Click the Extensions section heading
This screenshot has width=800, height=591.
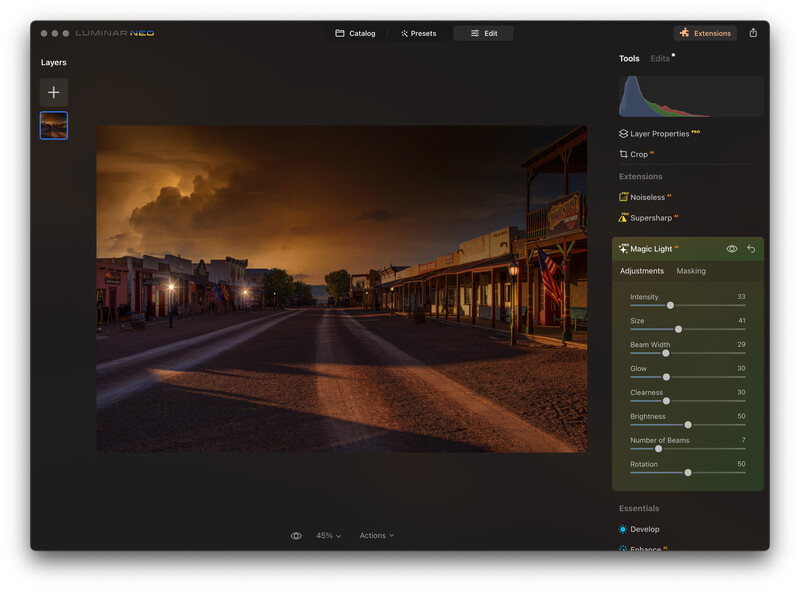tap(640, 177)
